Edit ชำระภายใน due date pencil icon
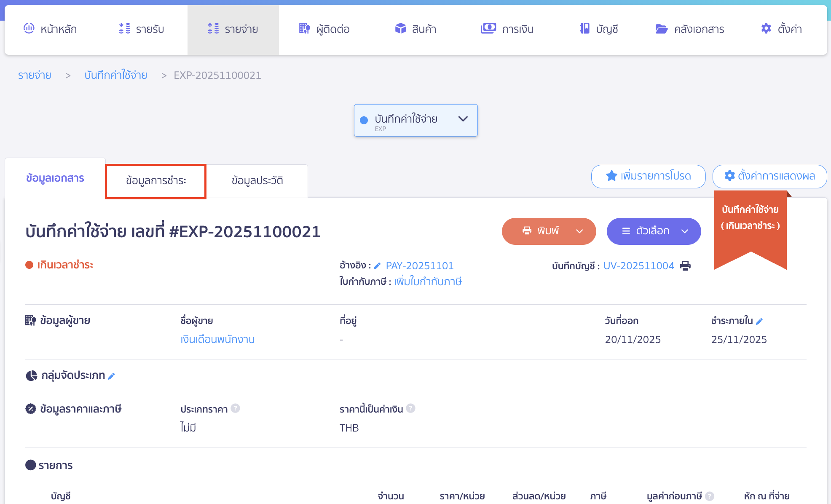 click(759, 322)
